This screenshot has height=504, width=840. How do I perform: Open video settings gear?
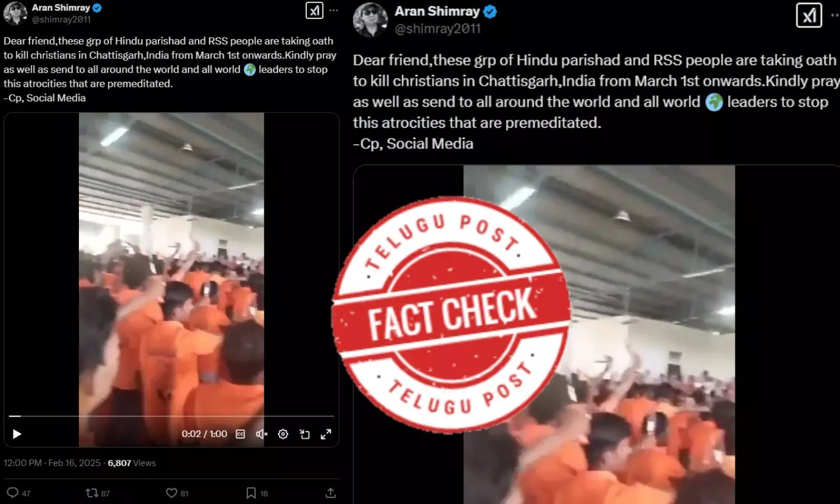283,434
